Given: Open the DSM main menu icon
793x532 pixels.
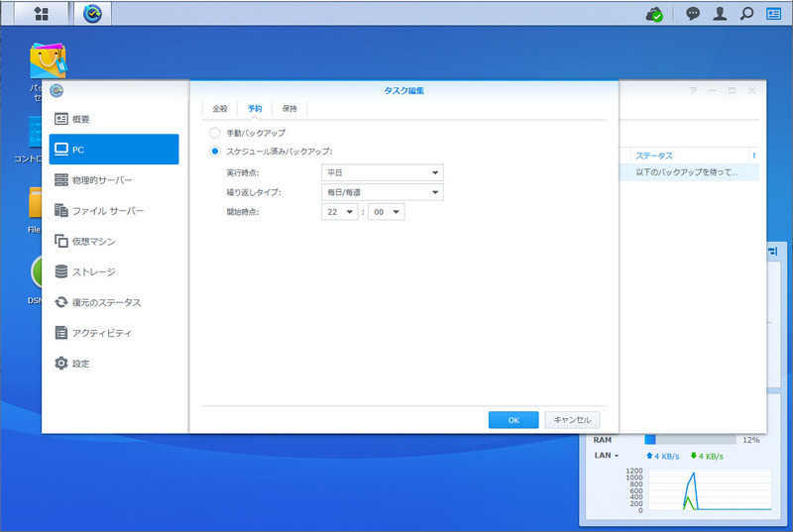Looking at the screenshot, I should pyautogui.click(x=41, y=14).
